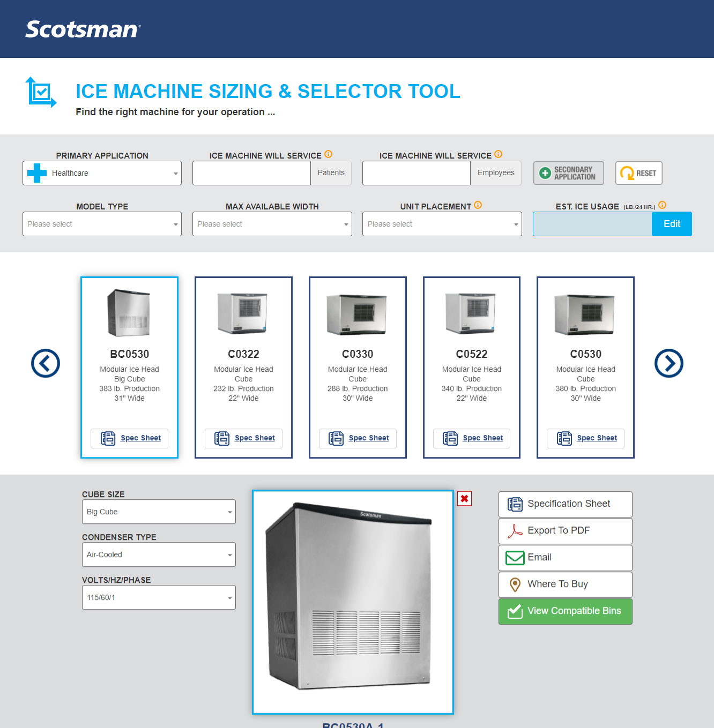
Task: Export the selection to PDF
Action: (565, 531)
